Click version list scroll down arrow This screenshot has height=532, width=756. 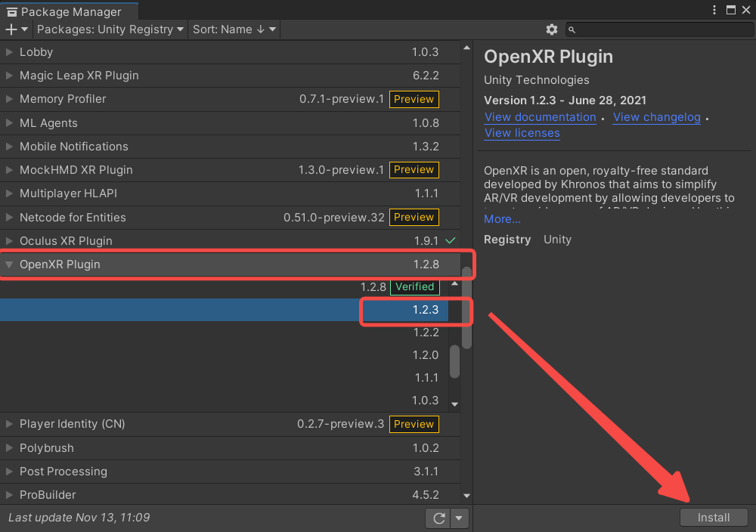(x=454, y=404)
